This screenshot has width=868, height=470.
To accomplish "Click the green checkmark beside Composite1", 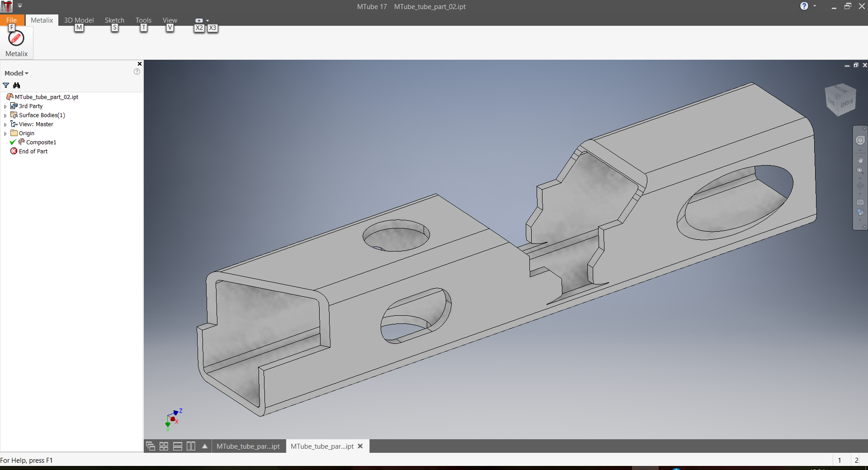I will [13, 142].
